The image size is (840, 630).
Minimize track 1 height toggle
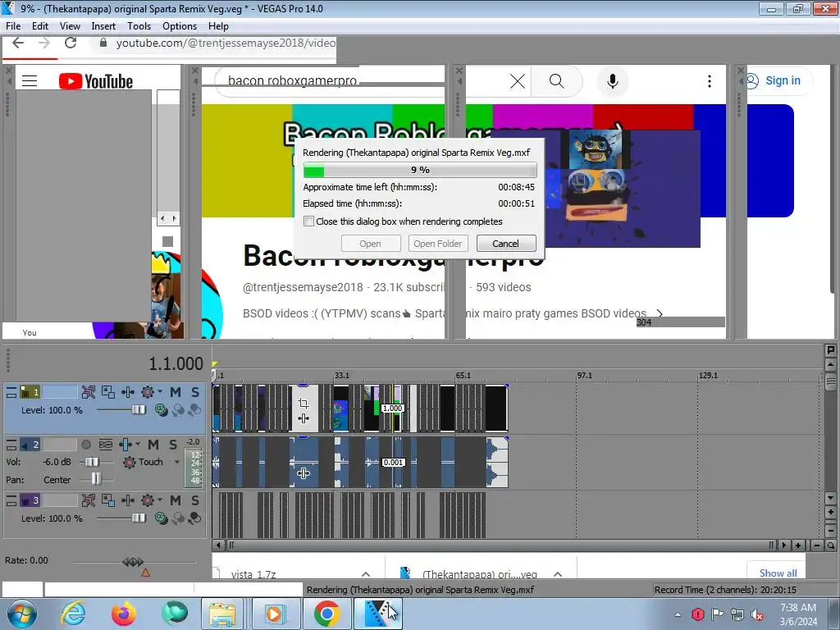click(x=11, y=393)
